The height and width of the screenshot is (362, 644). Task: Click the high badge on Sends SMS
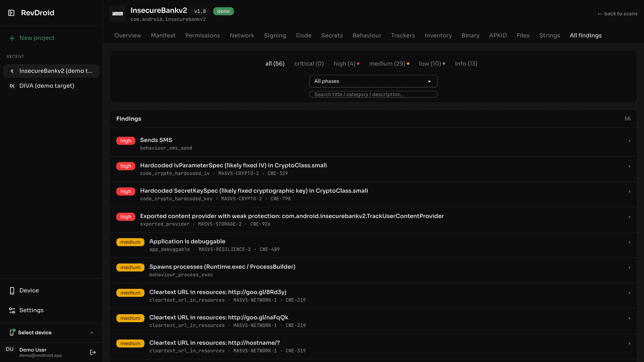tap(126, 141)
